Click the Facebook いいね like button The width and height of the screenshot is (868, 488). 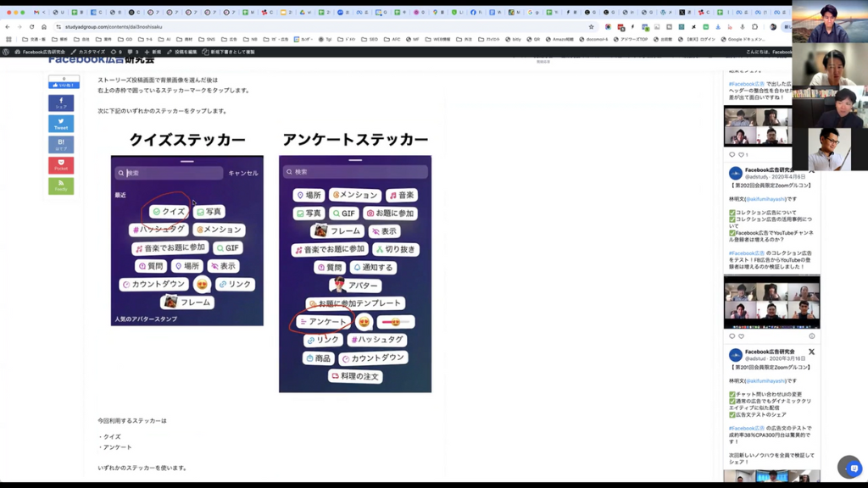coord(64,86)
